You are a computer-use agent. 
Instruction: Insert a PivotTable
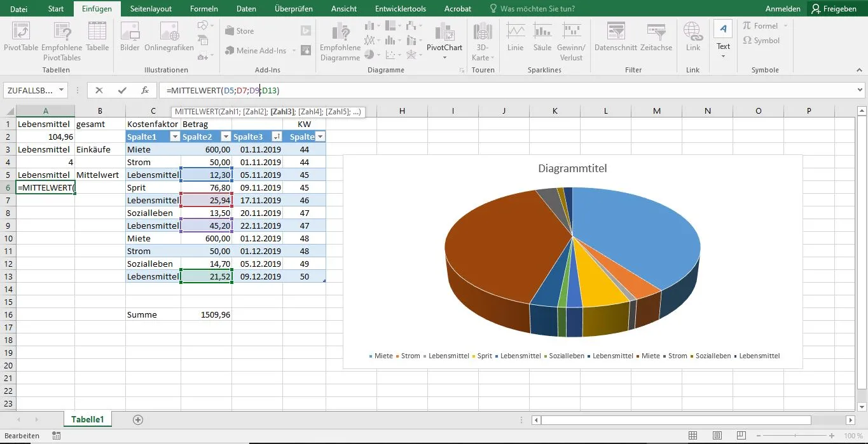click(20, 39)
